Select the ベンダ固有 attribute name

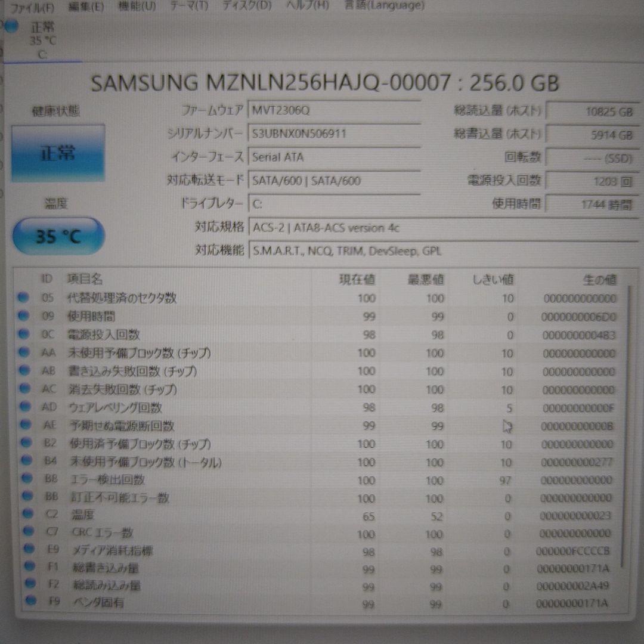[98, 602]
